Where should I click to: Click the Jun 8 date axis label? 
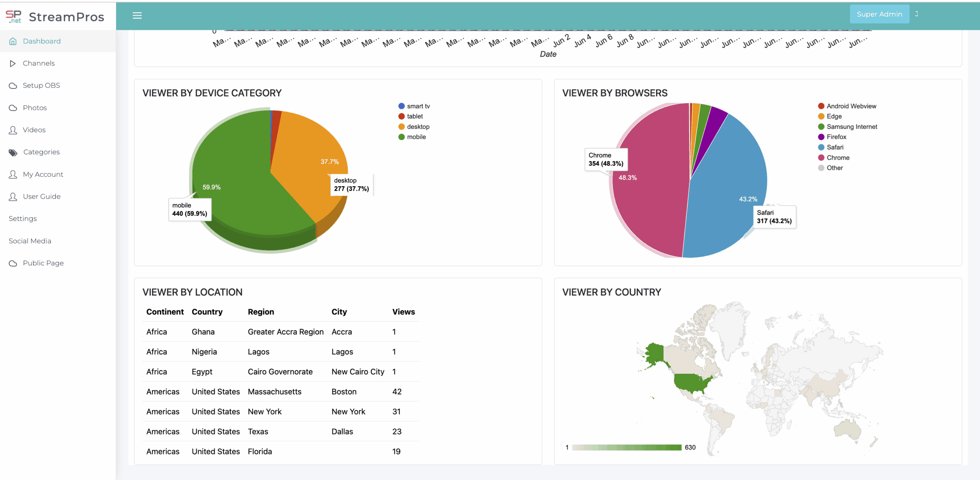626,41
